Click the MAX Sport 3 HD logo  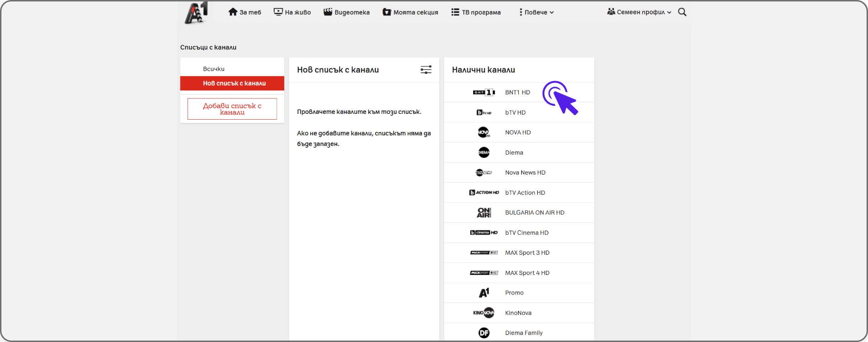pos(484,253)
